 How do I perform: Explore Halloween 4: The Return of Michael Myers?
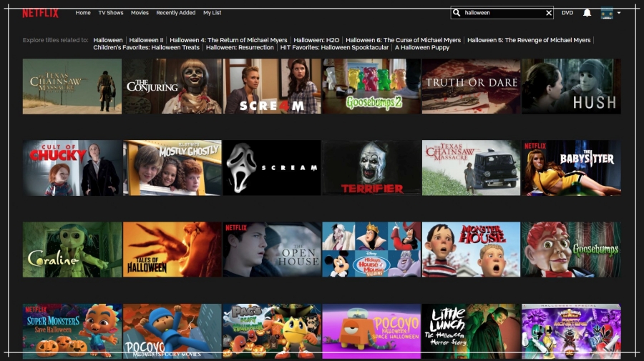click(x=228, y=40)
